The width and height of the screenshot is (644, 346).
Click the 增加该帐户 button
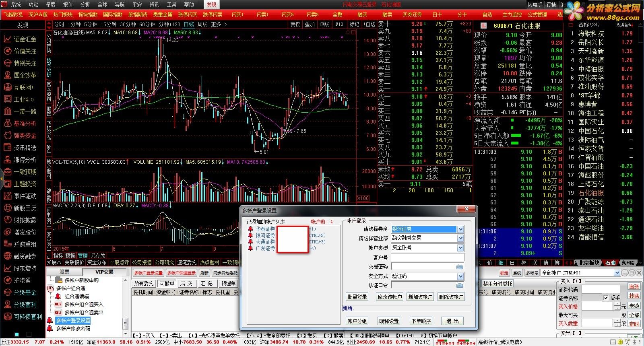pyautogui.click(x=420, y=297)
